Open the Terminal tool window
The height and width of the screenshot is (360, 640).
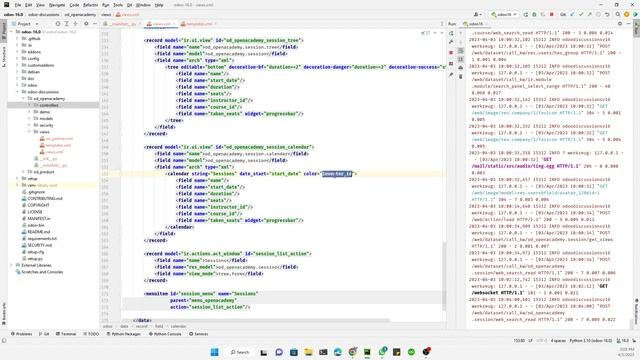tap(66, 334)
